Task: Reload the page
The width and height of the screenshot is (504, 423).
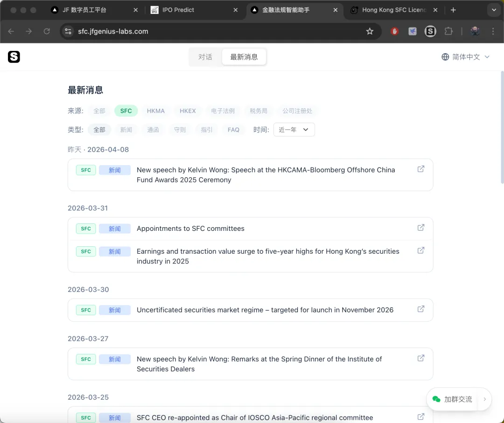Action: click(x=47, y=31)
